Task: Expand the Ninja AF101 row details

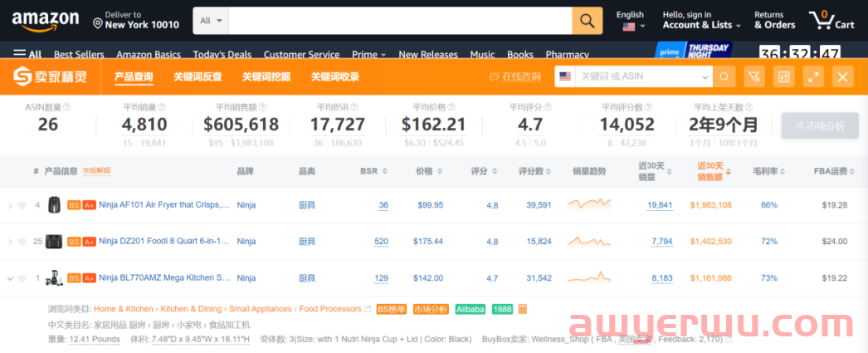Action: pos(9,206)
